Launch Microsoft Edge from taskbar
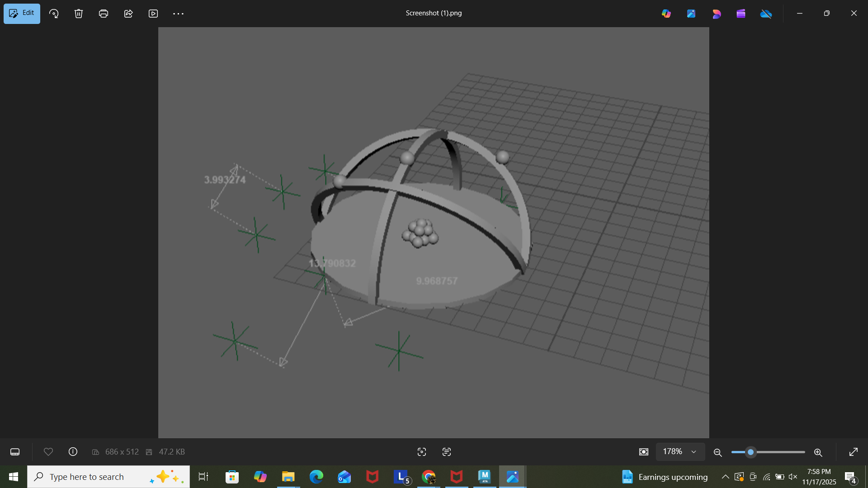The image size is (868, 488). [x=316, y=477]
